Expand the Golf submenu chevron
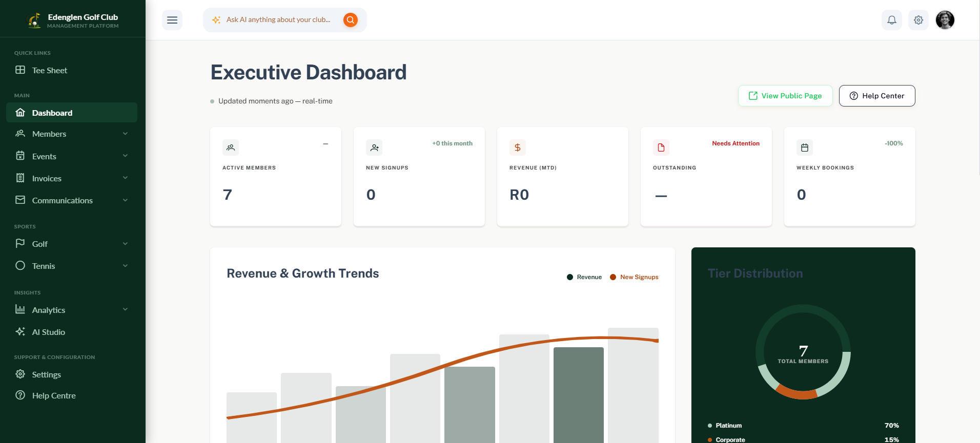This screenshot has width=980, height=443. (x=125, y=244)
